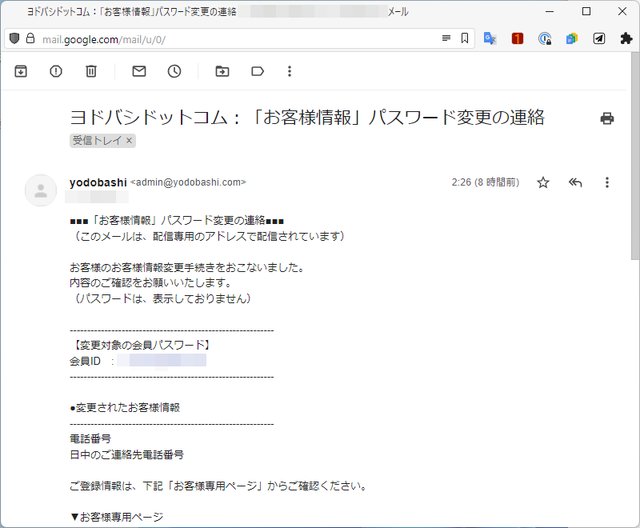Open the multicolor squares extension icon
This screenshot has height=528, width=640.
pyautogui.click(x=571, y=39)
